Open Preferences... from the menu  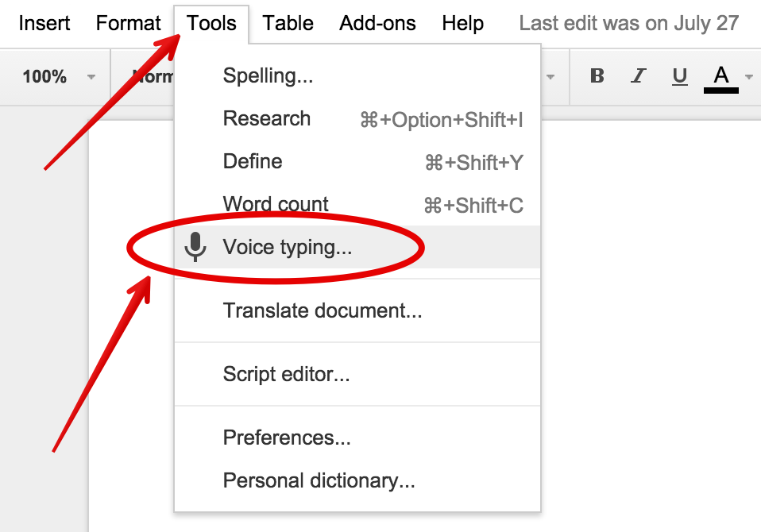(x=287, y=438)
